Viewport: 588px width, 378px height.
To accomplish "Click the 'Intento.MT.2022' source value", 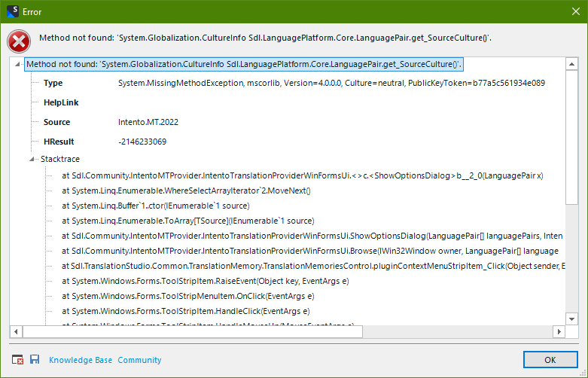I will click(x=148, y=122).
